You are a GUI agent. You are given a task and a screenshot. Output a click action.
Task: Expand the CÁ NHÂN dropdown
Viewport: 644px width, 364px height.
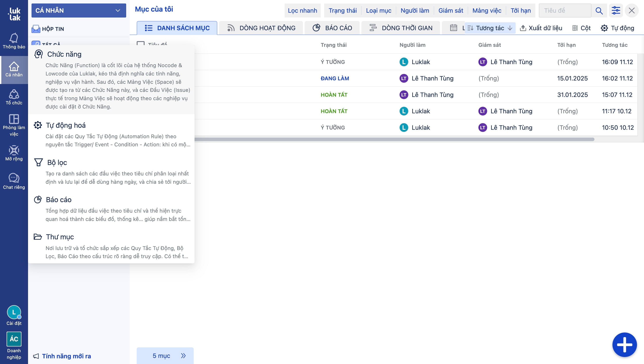(x=79, y=10)
